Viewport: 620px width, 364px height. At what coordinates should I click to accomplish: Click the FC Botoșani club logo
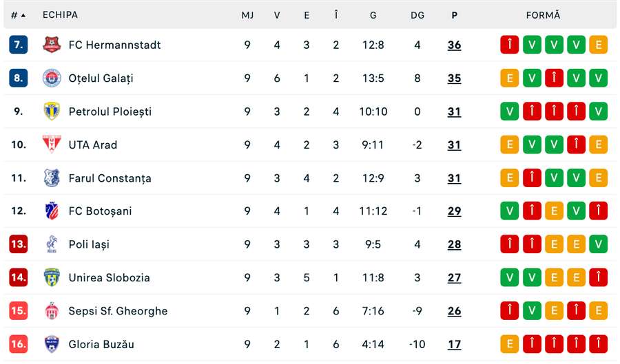(x=52, y=211)
